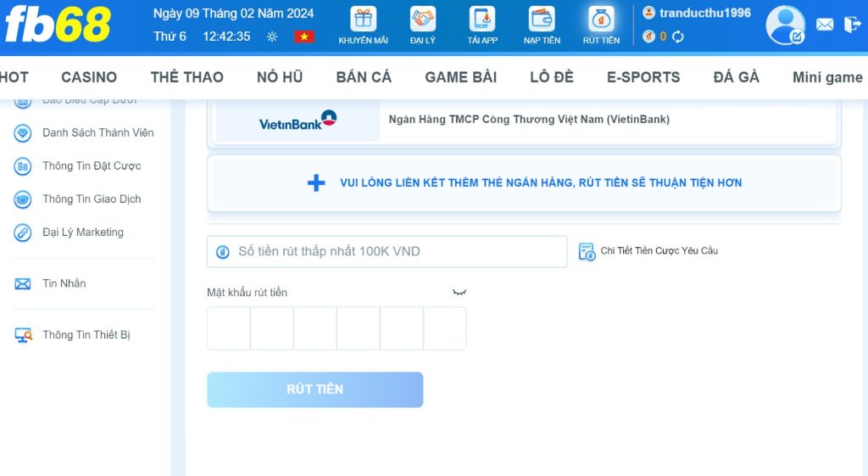This screenshot has height=476, width=868.
Task: Switch language via Vietnam flag
Action: pos(304,36)
